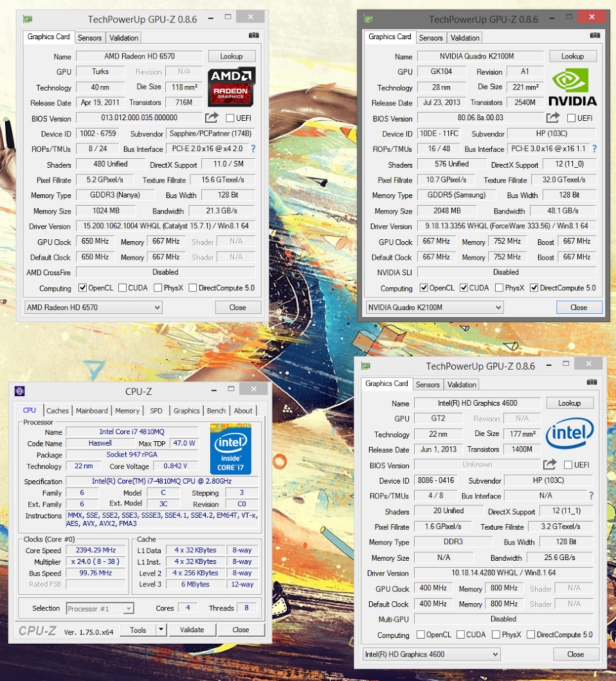Check OpenCL in the Intel HD Graphics window
Image resolution: width=616 pixels, height=681 pixels.
421,635
